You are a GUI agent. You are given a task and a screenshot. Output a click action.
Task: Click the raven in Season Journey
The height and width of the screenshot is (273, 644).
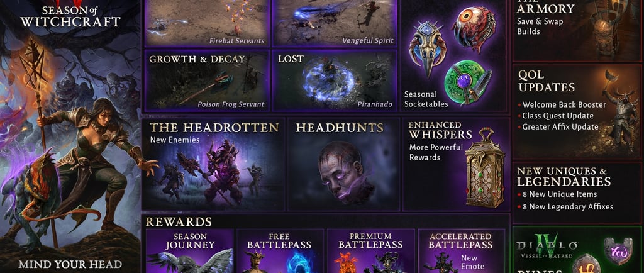point(190,262)
